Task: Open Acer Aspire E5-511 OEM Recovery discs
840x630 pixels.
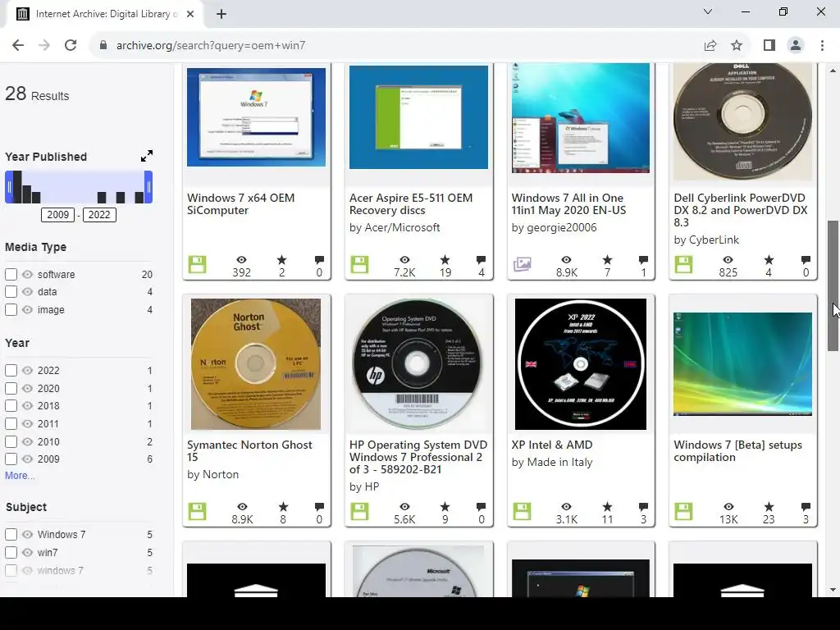Action: click(x=411, y=204)
